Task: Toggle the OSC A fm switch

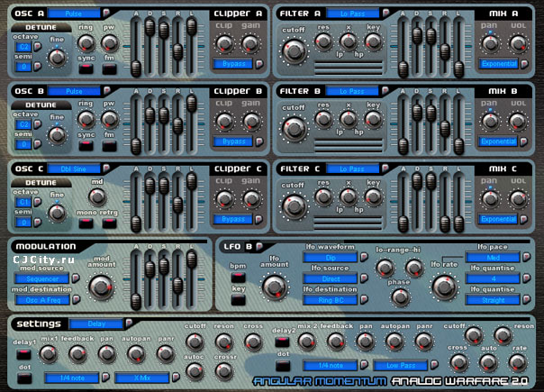Action: 109,68
